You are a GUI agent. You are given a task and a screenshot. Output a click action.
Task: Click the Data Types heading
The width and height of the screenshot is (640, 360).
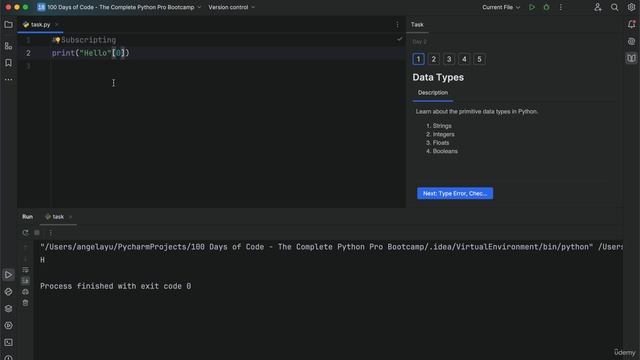click(x=438, y=78)
